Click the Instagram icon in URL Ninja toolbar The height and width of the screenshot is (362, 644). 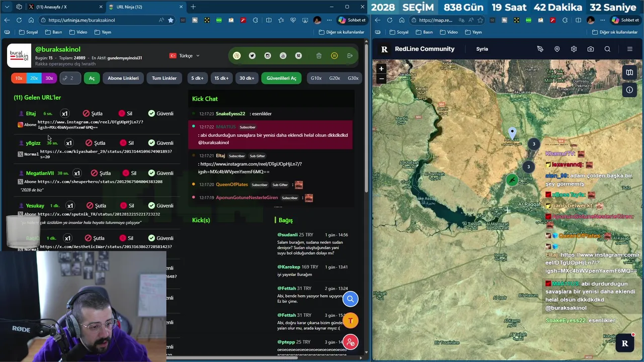click(268, 56)
